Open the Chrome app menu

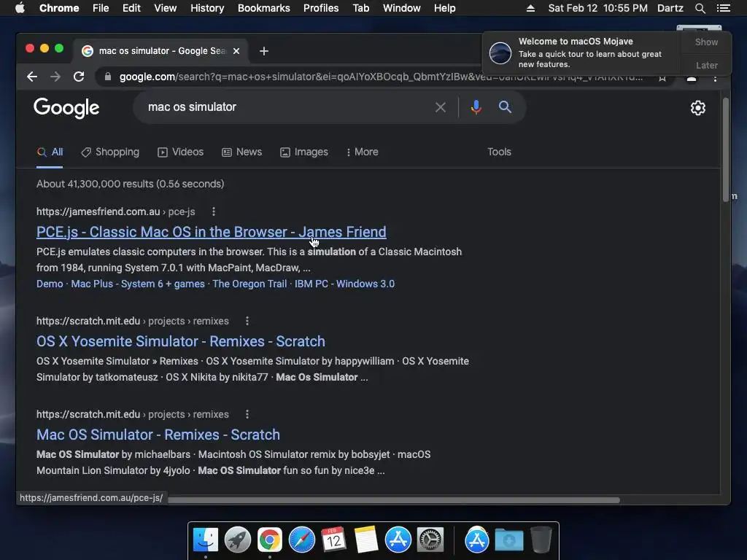tap(59, 8)
